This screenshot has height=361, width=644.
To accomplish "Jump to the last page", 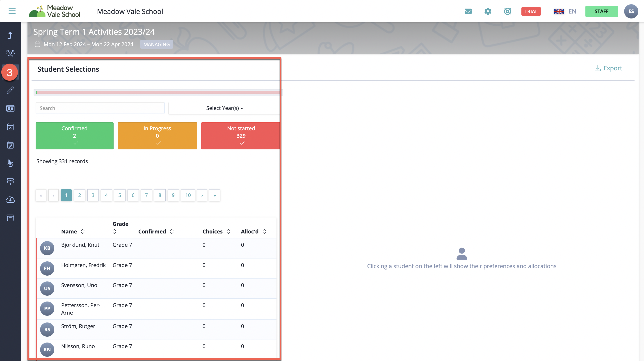I will (215, 195).
